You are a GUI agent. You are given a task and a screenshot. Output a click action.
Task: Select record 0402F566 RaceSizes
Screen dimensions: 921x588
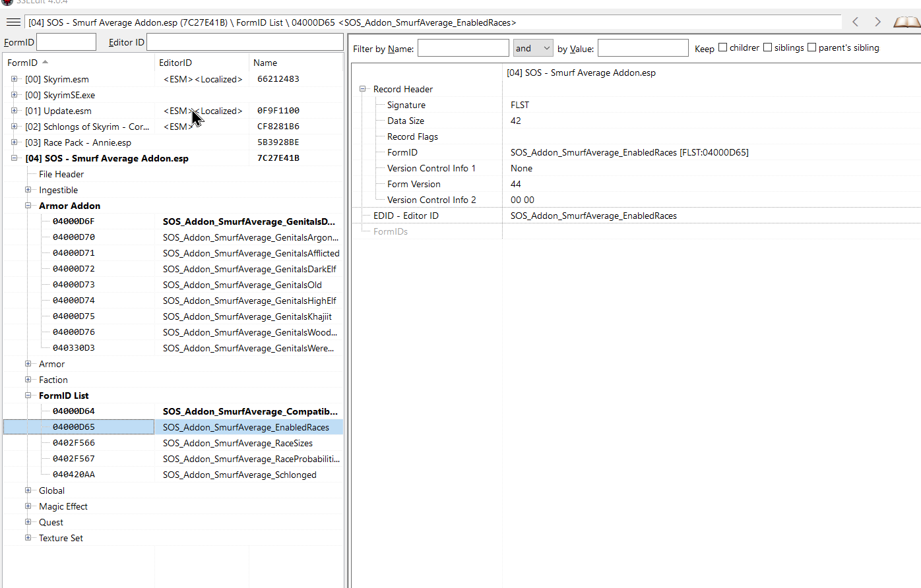(173, 443)
